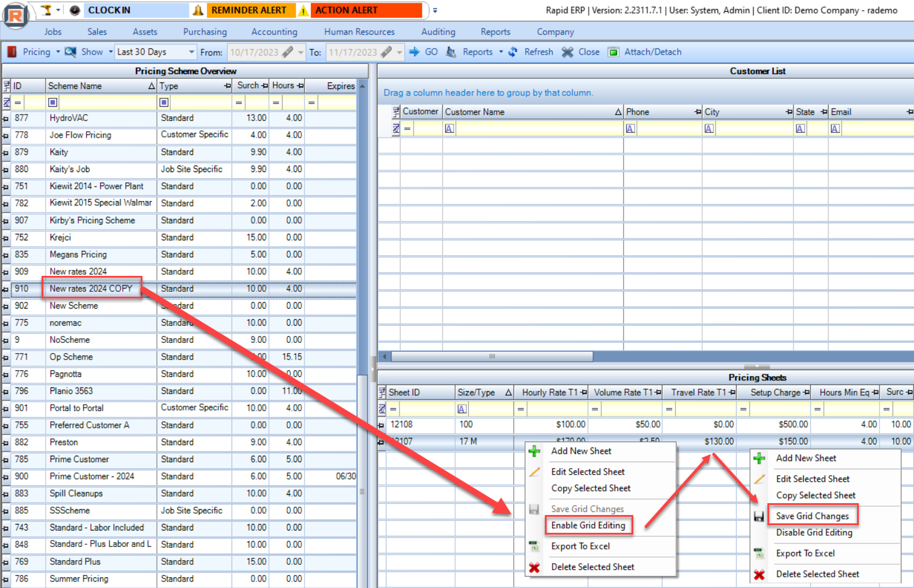The width and height of the screenshot is (914, 588).
Task: Click the pencil icon beside Enable Grid Editing menu
Action: point(534,472)
